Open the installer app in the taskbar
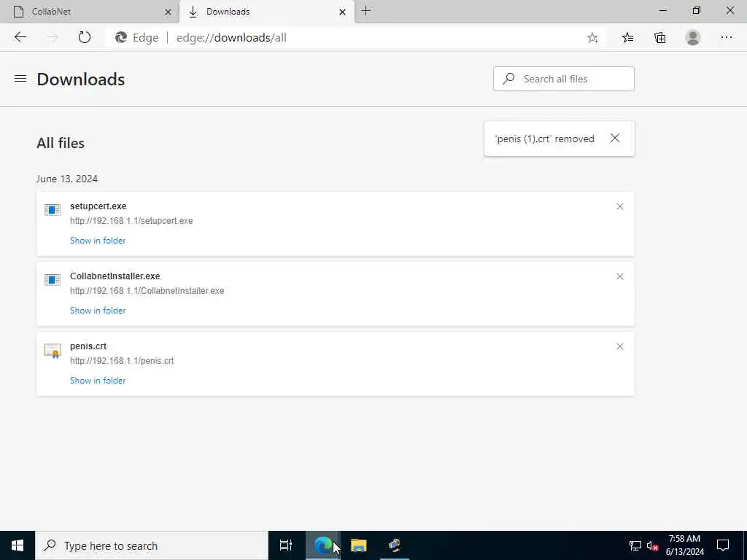Image resolution: width=747 pixels, height=560 pixels. (x=395, y=545)
